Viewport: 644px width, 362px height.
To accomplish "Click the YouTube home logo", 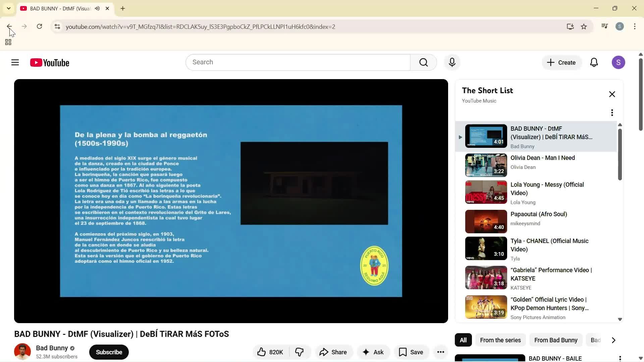I will [49, 62].
